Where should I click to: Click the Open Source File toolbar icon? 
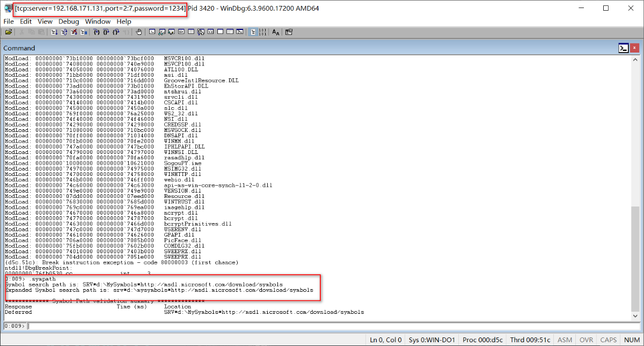click(x=9, y=32)
